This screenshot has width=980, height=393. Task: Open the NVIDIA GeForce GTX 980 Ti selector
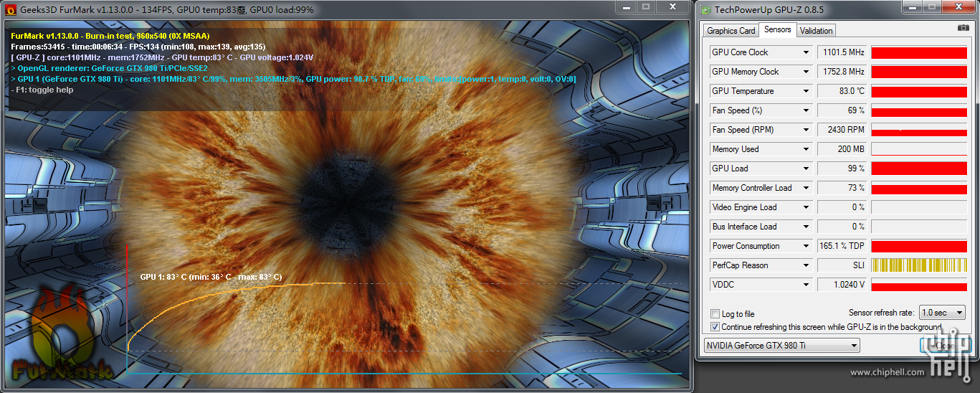[781, 346]
